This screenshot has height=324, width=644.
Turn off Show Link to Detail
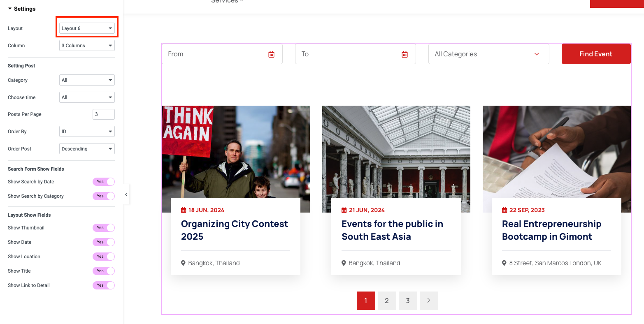pos(103,285)
